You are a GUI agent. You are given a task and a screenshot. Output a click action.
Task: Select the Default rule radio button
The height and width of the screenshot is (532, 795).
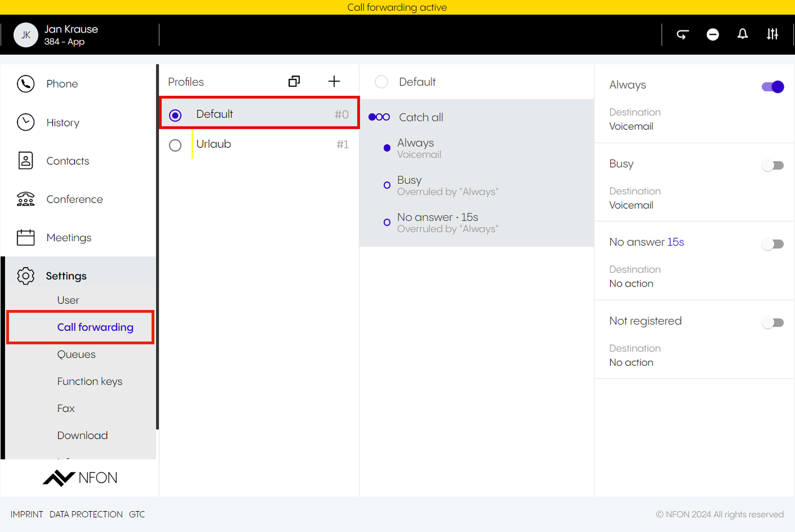381,82
